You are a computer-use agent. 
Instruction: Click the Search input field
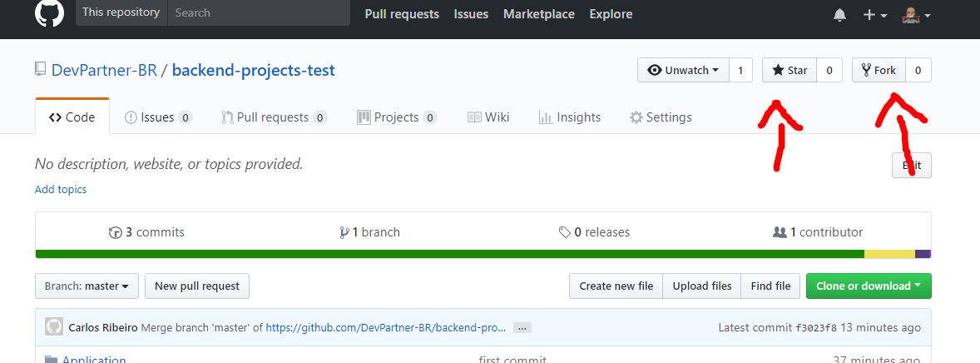[259, 12]
